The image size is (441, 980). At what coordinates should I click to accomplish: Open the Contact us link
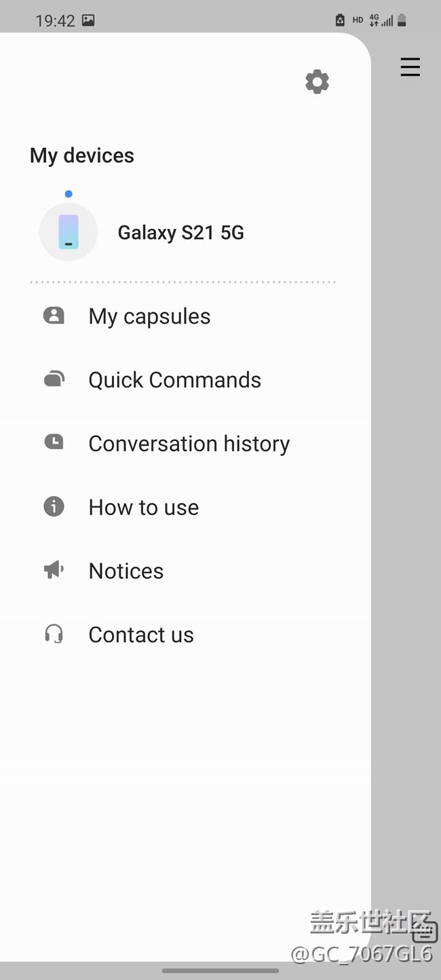(141, 635)
